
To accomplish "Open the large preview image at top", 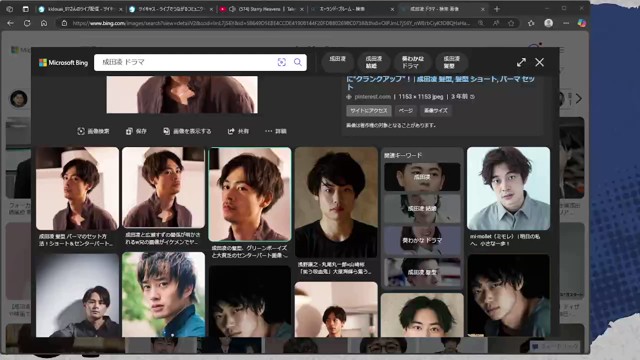I will click(182, 94).
